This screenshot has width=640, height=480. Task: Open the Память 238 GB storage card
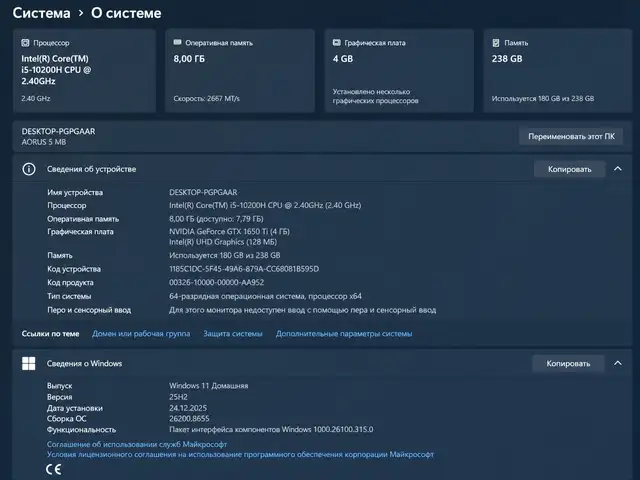coord(558,71)
